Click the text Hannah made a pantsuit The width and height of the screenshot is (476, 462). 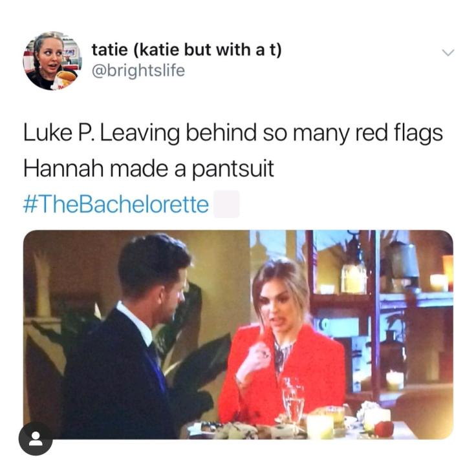pyautogui.click(x=149, y=169)
